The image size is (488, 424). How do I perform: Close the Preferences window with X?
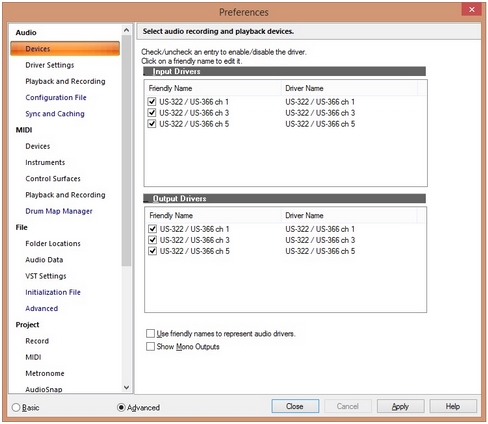(472, 9)
